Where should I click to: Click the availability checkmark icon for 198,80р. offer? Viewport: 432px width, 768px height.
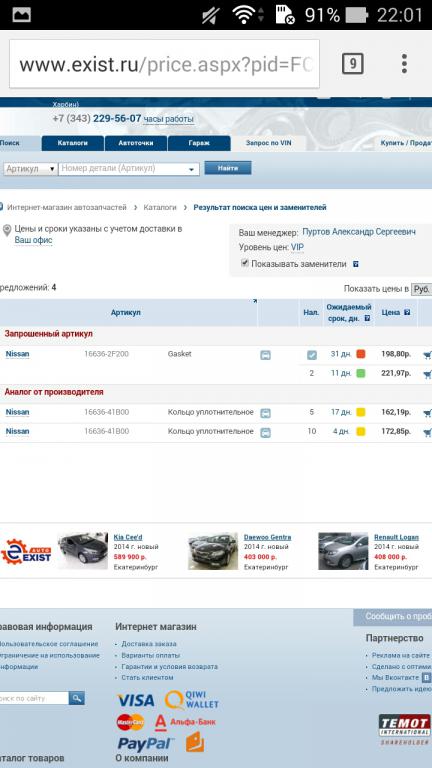(312, 355)
